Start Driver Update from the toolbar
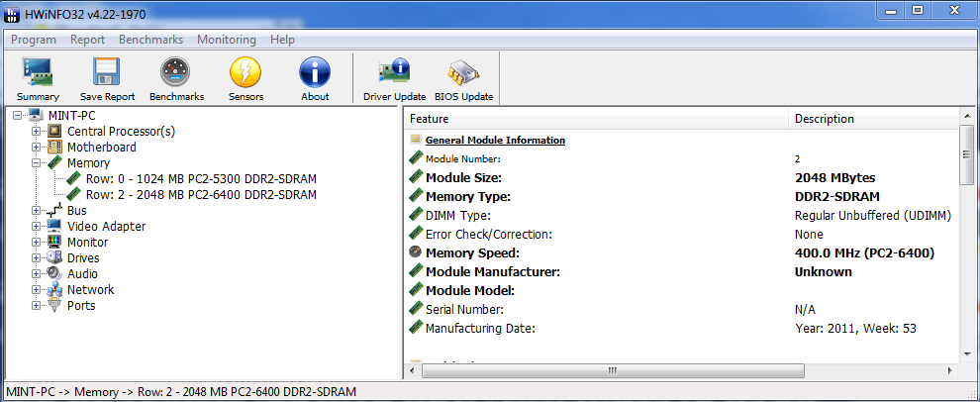The image size is (980, 402). click(394, 72)
